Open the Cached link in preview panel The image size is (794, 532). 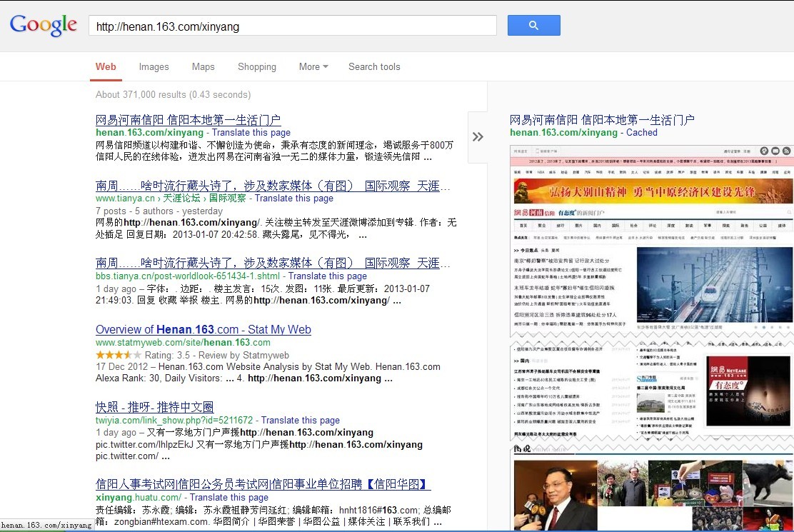641,132
